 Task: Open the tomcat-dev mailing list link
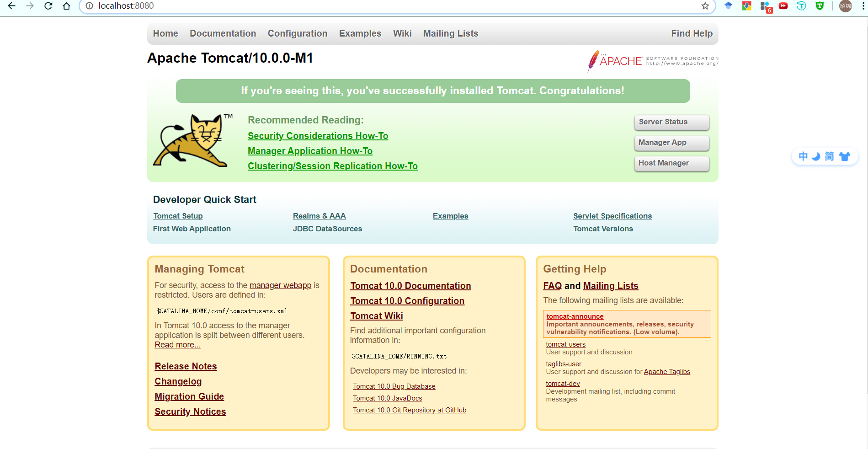click(x=563, y=384)
